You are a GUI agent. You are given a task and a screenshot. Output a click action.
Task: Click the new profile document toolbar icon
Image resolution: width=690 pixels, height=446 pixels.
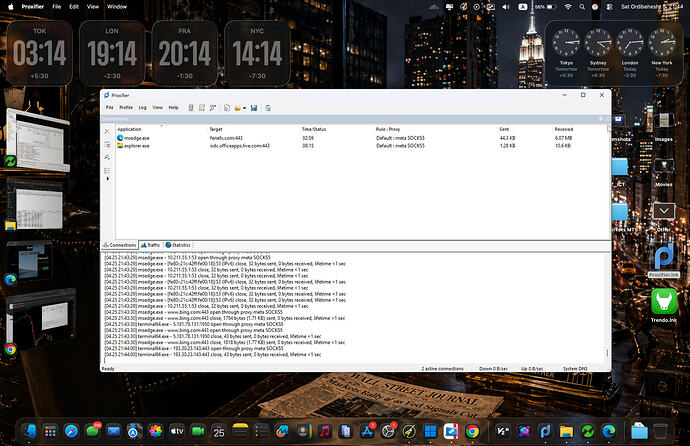click(x=227, y=108)
